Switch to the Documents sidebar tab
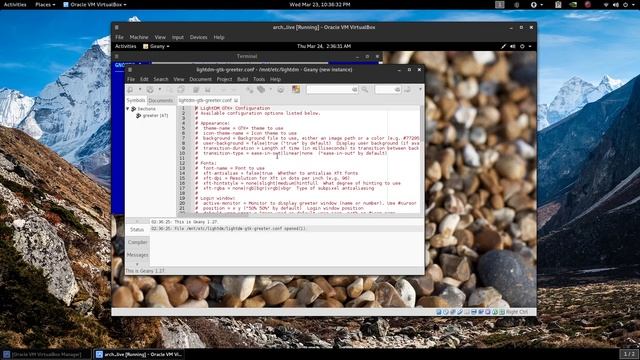The width and height of the screenshot is (640, 360). (161, 100)
